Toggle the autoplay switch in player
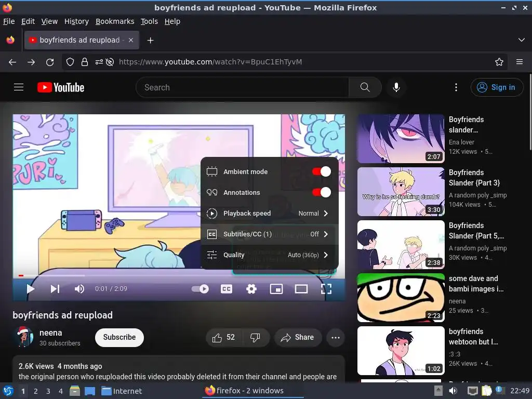The height and width of the screenshot is (399, 532). click(200, 289)
